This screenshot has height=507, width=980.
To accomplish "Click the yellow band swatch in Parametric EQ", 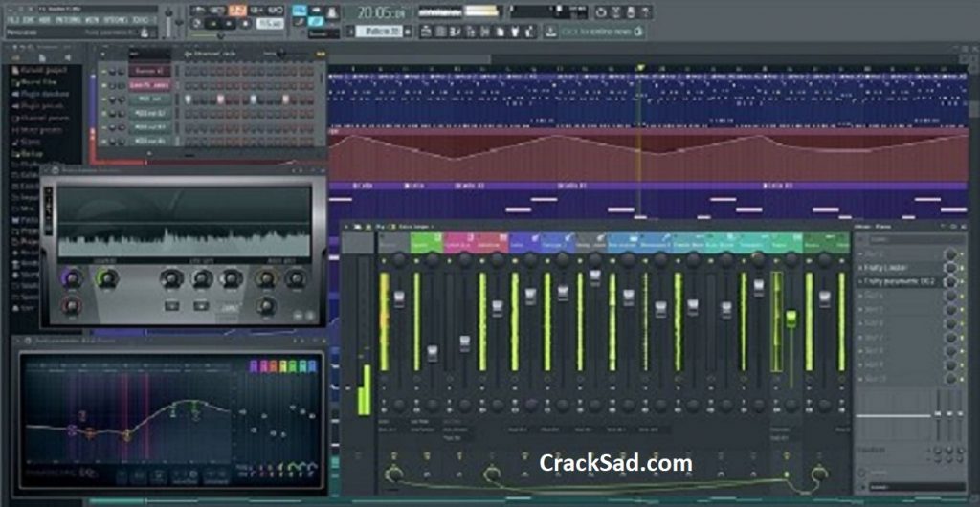I will 283,366.
